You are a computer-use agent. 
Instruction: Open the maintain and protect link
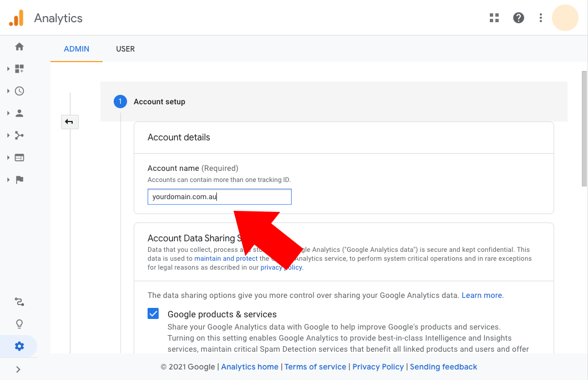pyautogui.click(x=226, y=259)
